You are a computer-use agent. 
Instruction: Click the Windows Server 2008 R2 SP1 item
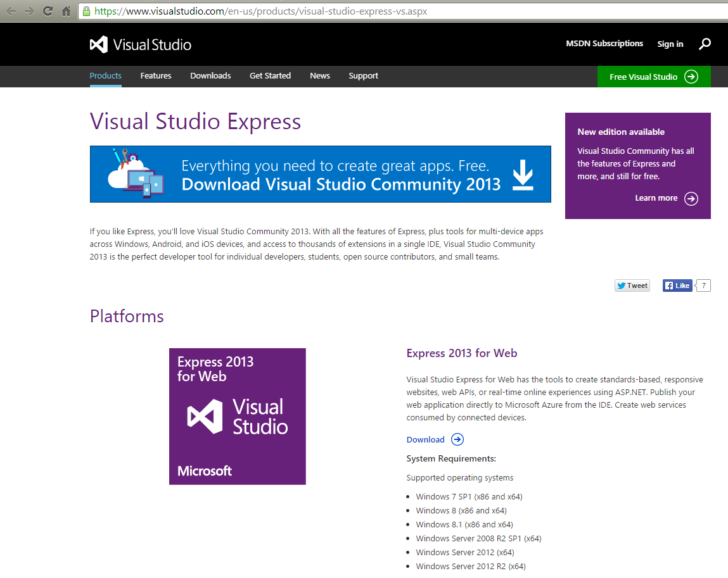click(478, 539)
